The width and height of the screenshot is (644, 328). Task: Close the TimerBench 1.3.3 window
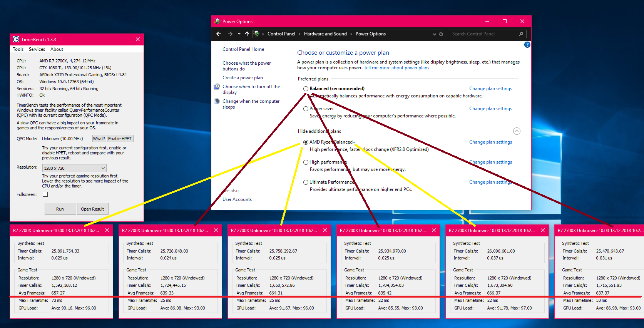(x=138, y=39)
